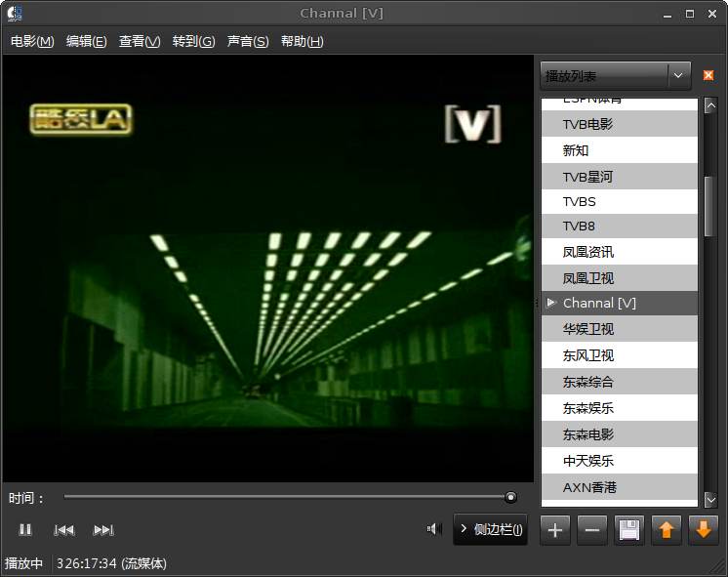Skip to previous channel

click(x=64, y=529)
